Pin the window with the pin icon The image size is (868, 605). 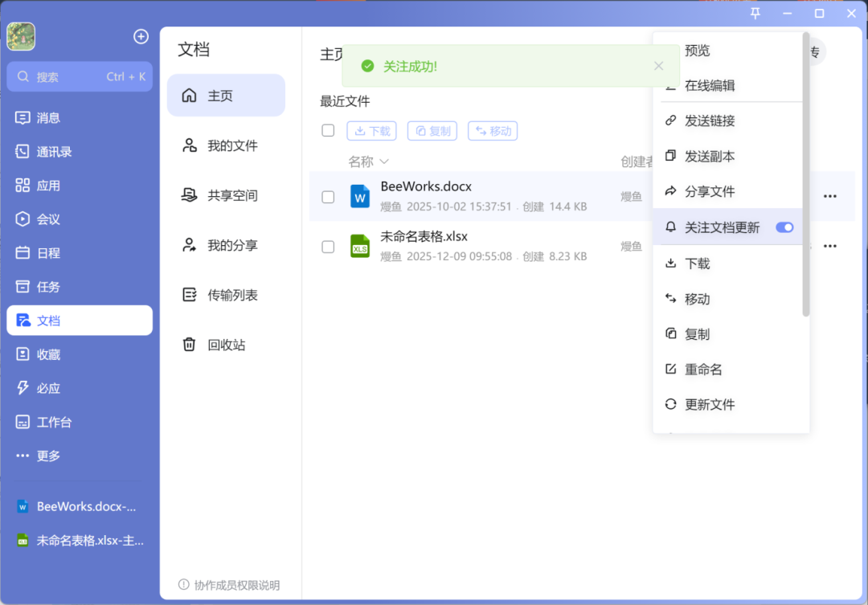point(755,13)
